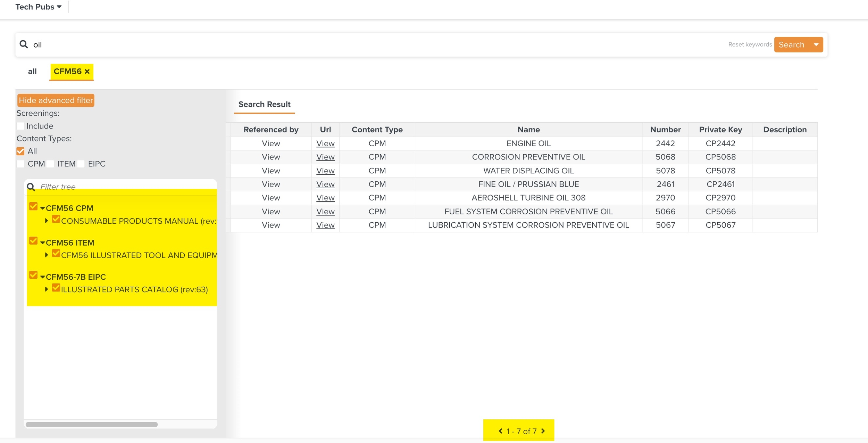The width and height of the screenshot is (868, 443).
Task: Click the Filter tree magnifier icon
Action: coord(31,187)
